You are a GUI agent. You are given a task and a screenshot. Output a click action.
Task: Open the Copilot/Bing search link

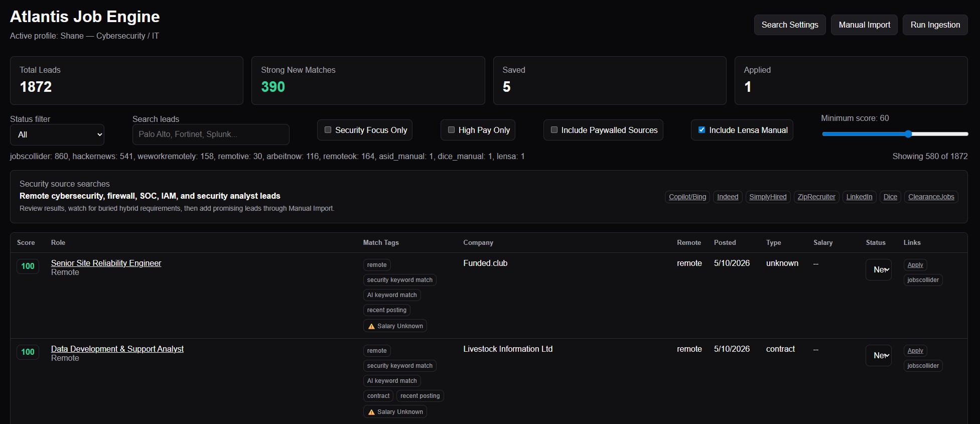tap(687, 197)
